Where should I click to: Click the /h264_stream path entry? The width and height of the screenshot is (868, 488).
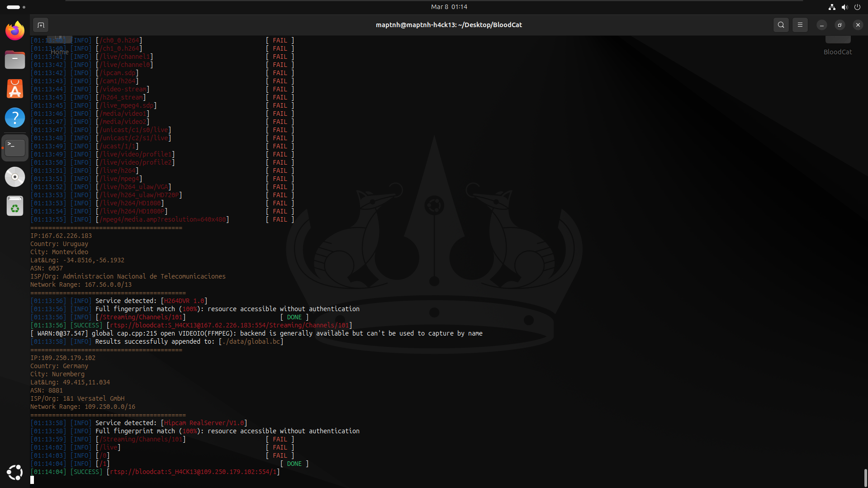[121, 97]
